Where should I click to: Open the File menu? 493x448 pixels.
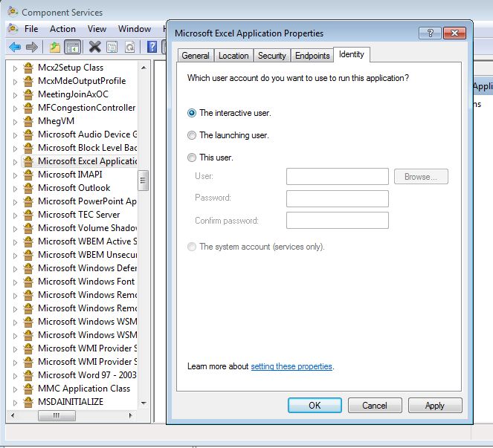pos(31,29)
